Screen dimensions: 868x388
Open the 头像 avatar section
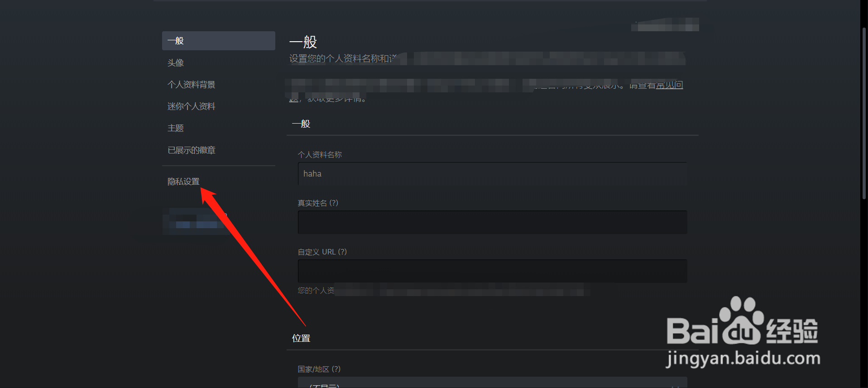click(x=176, y=63)
